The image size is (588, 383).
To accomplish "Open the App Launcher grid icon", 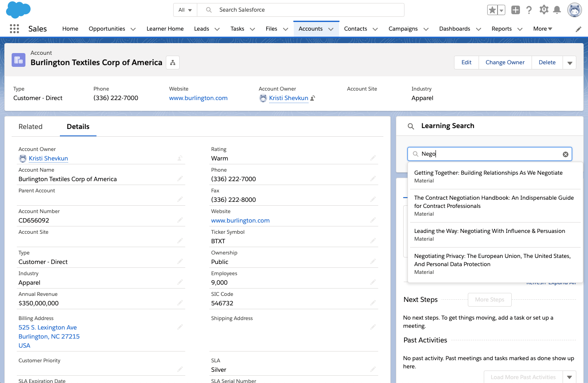I will point(14,29).
